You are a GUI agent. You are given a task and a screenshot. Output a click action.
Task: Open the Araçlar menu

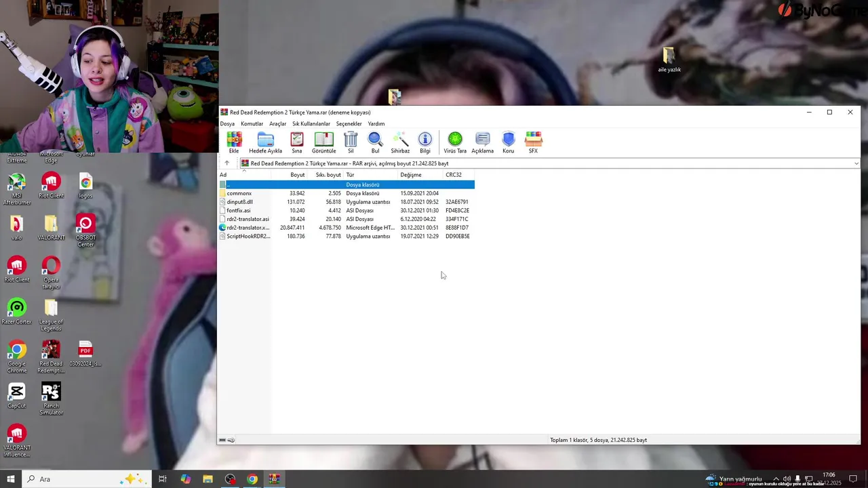pos(278,124)
